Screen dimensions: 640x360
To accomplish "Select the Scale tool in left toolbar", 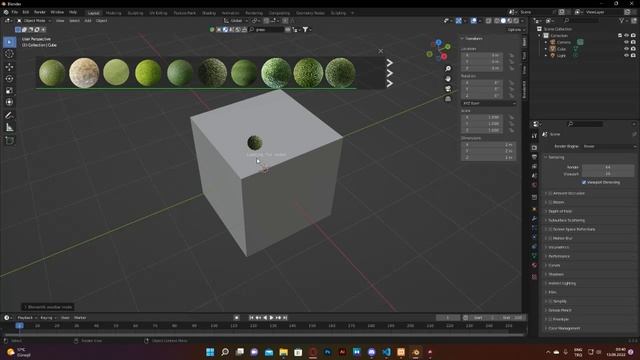I will click(x=9, y=90).
